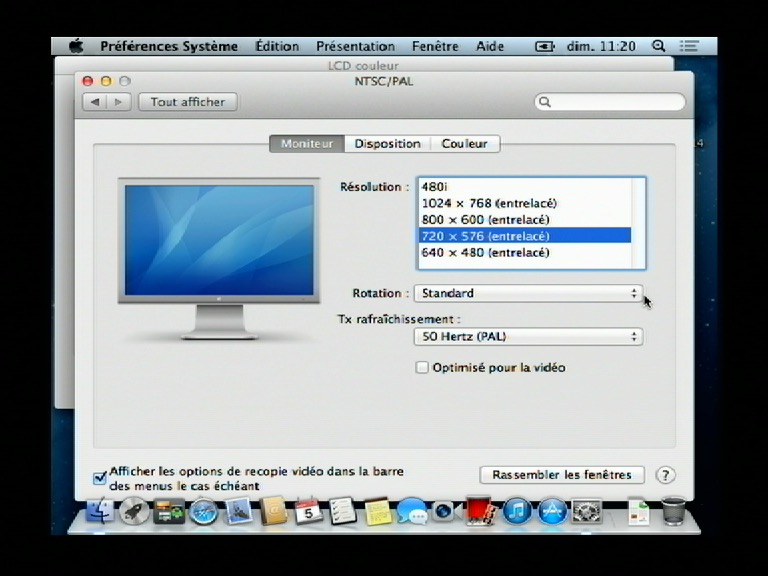Screen dimensions: 768x576
Task: Open Spotlight search in menu bar
Action: [659, 46]
